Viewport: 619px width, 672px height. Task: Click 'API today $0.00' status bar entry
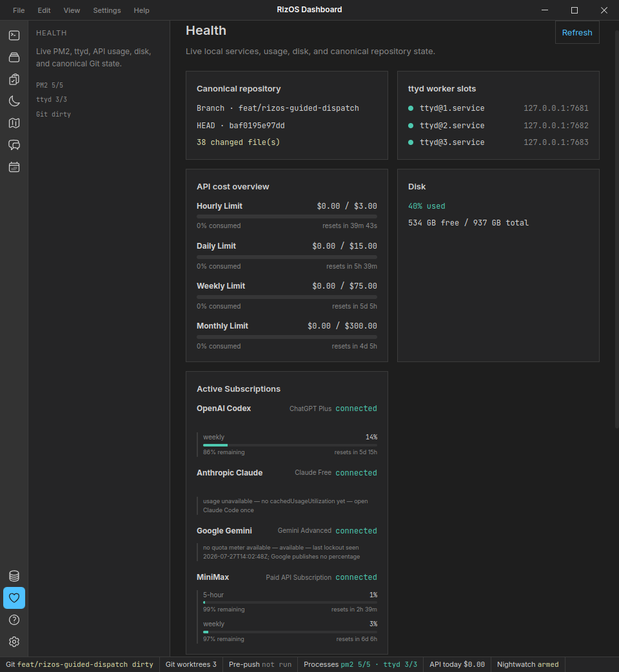tap(457, 664)
